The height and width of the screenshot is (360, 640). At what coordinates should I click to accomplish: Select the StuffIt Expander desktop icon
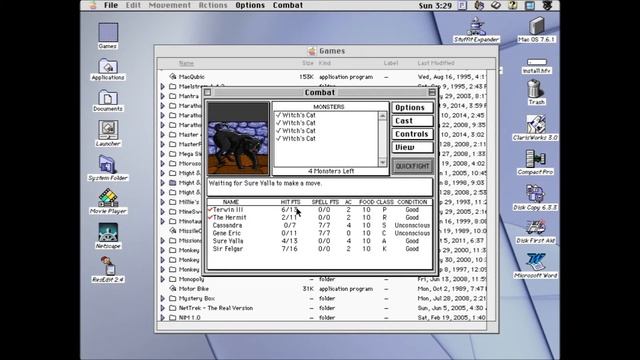coord(476,26)
